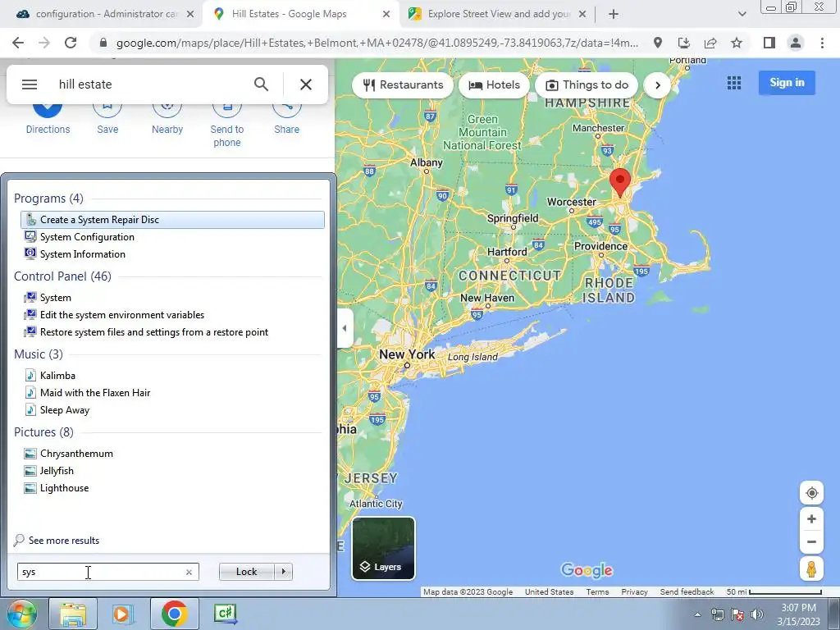Show Things to do on the map
This screenshot has width=840, height=630.
[587, 84]
